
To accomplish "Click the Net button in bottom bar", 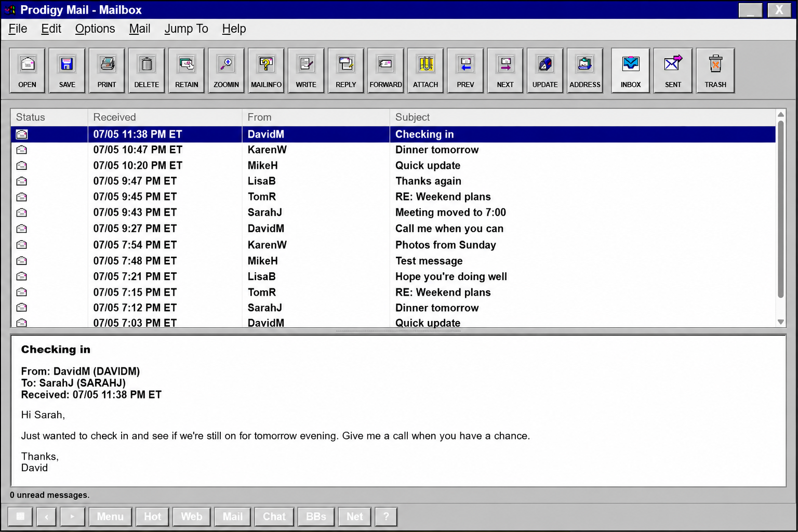I will click(355, 516).
